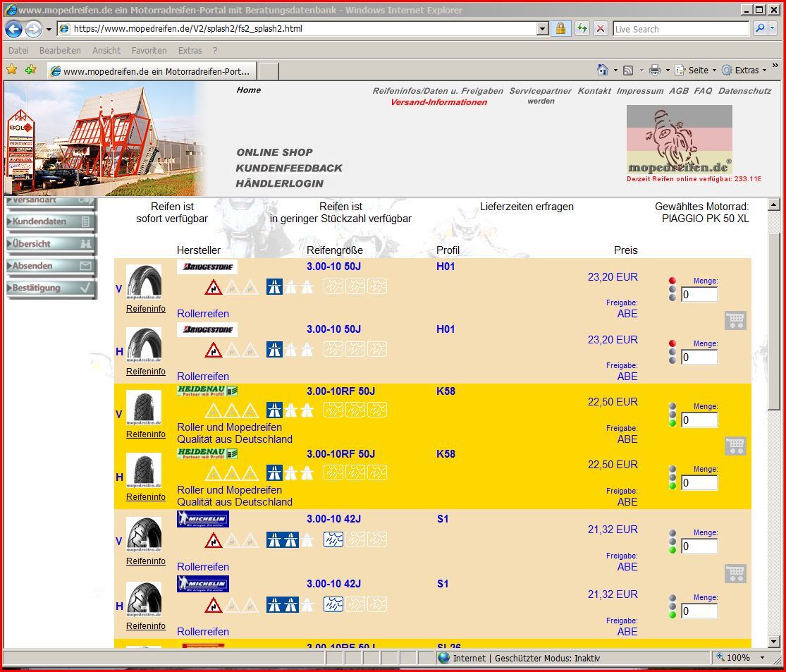Click the browser Back arrow button
786x672 pixels.
click(13, 29)
